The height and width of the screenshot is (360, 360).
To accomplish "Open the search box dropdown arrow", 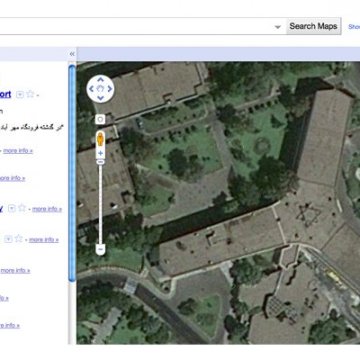I will tap(278, 27).
